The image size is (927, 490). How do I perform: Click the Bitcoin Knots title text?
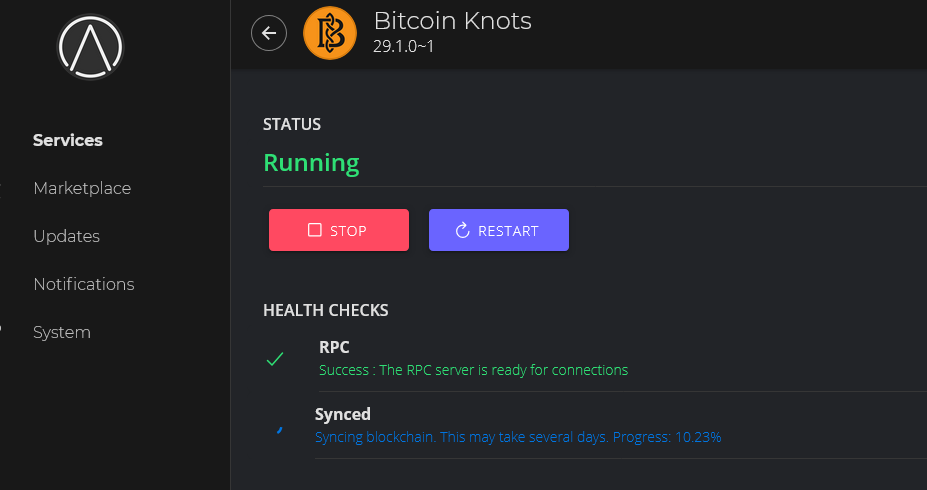point(452,21)
